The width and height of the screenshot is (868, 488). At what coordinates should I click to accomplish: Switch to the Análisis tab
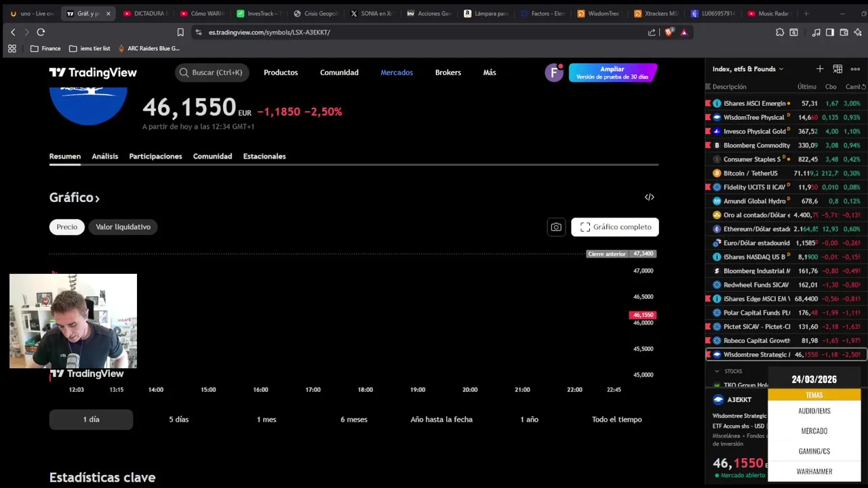(105, 156)
